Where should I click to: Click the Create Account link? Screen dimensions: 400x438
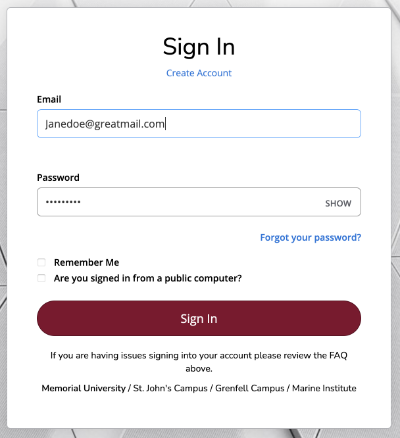pyautogui.click(x=199, y=73)
